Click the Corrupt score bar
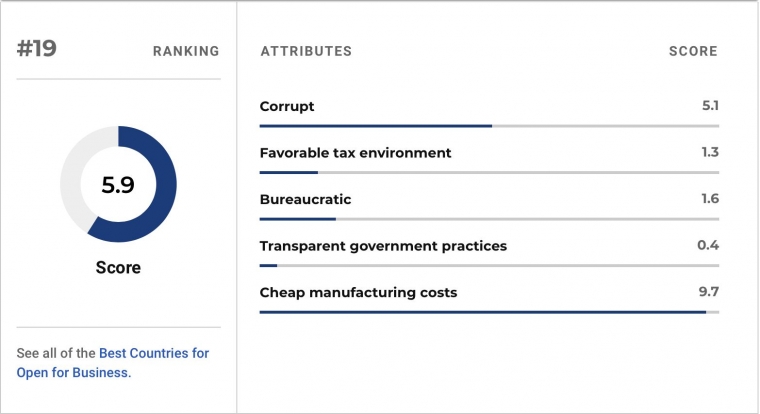Screen dimensions: 760x414 pyautogui.click(x=489, y=126)
